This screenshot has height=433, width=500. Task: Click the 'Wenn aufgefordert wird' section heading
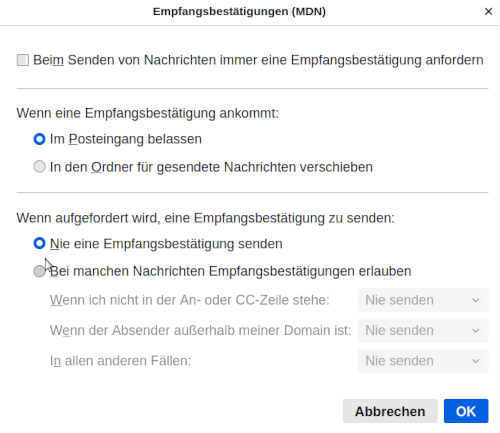(205, 218)
